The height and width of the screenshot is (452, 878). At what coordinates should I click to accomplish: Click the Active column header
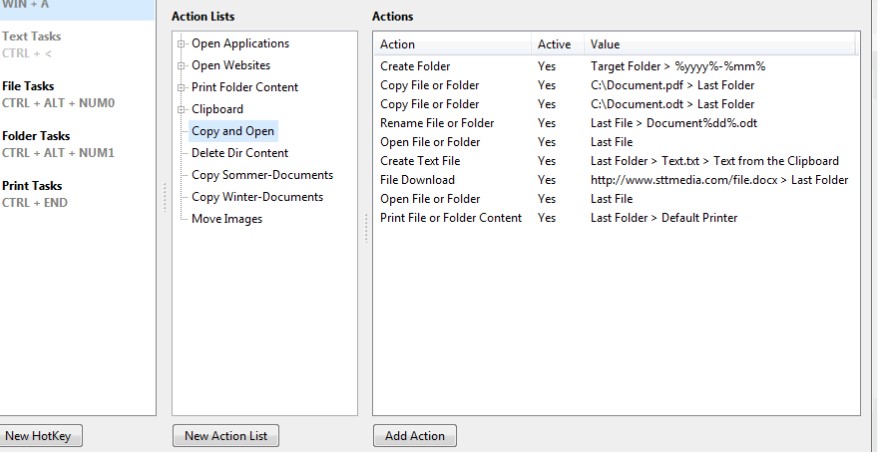tap(555, 45)
